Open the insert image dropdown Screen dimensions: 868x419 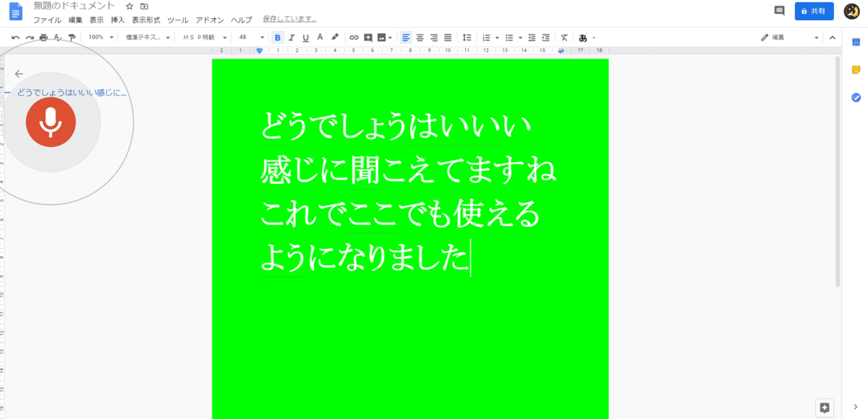[385, 37]
